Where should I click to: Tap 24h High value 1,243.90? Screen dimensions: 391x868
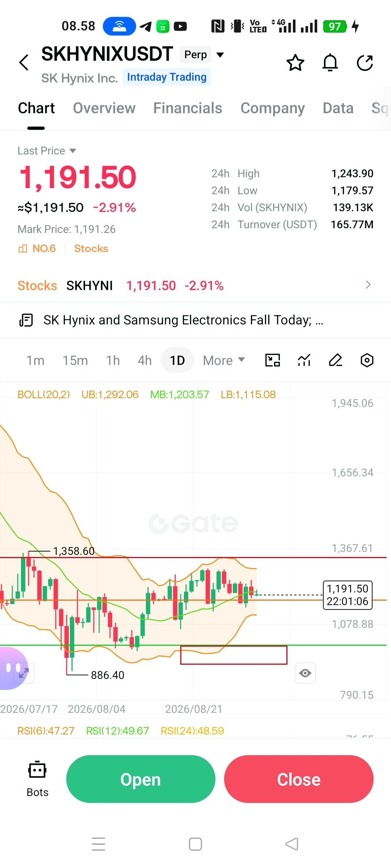(352, 174)
